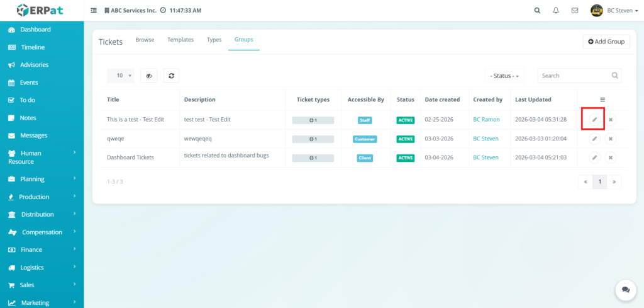
Task: Click the Add Group button
Action: pos(606,42)
